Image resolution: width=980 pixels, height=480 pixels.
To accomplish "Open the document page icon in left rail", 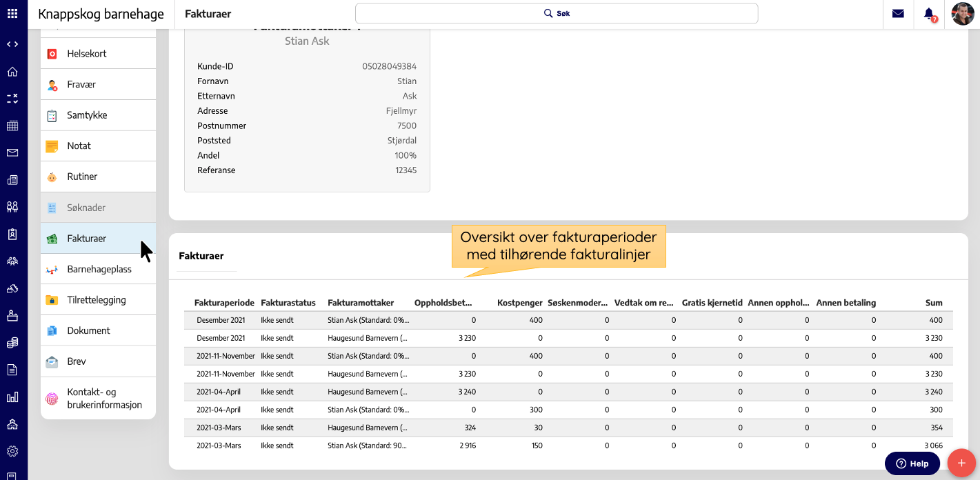I will point(12,370).
